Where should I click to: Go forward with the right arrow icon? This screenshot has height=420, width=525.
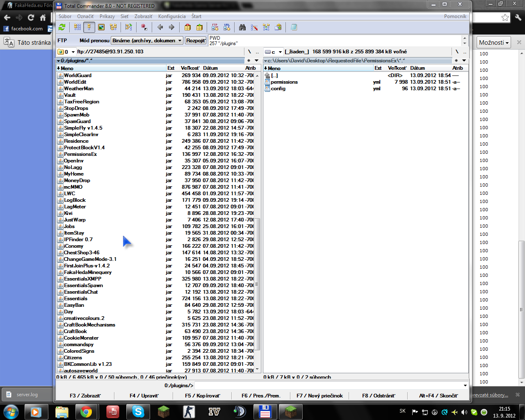click(x=171, y=27)
